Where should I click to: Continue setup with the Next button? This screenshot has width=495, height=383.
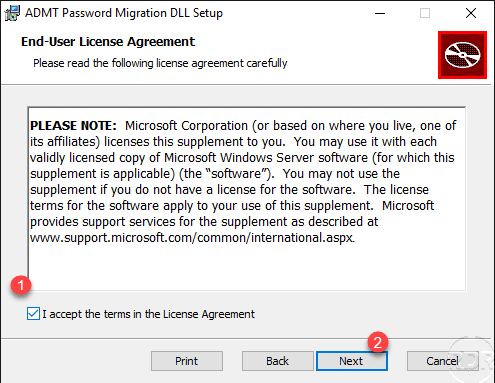[x=352, y=361]
